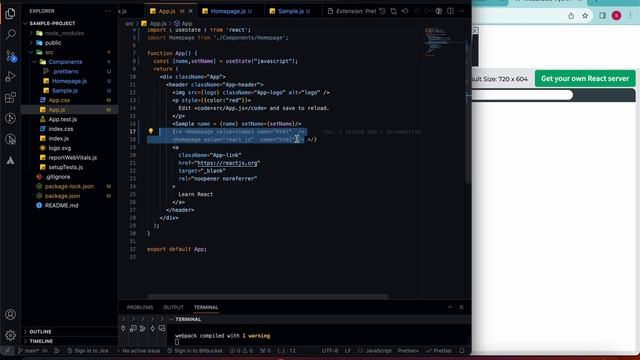Open the Source Control view

11,56
